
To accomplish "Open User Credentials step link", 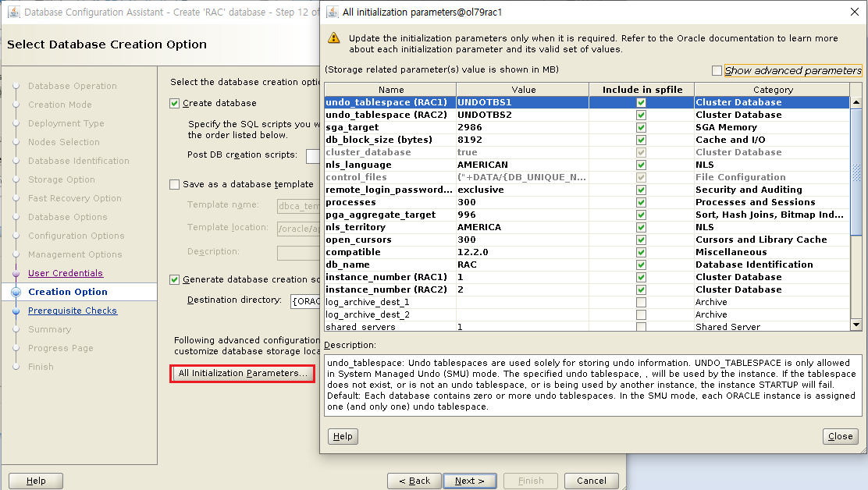I will pyautogui.click(x=66, y=273).
